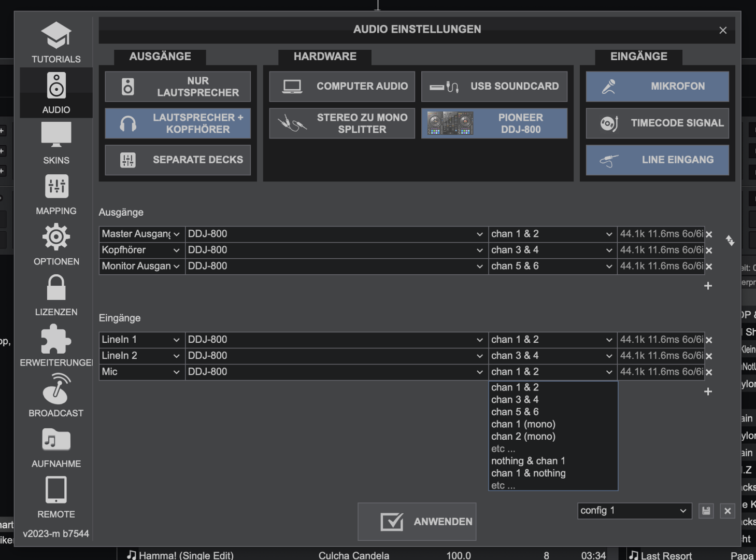756x560 pixels.
Task: Remove the Master Ausgang output row
Action: point(709,234)
